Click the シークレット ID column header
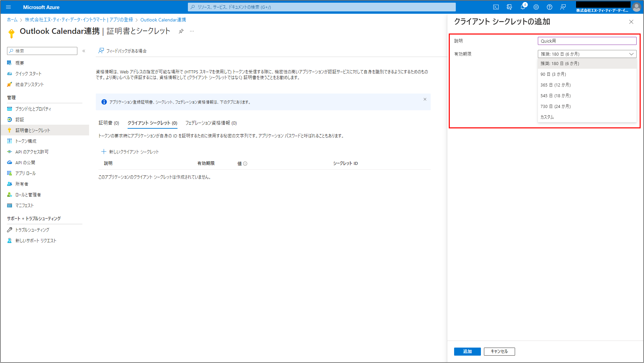This screenshot has width=644, height=363. click(346, 164)
